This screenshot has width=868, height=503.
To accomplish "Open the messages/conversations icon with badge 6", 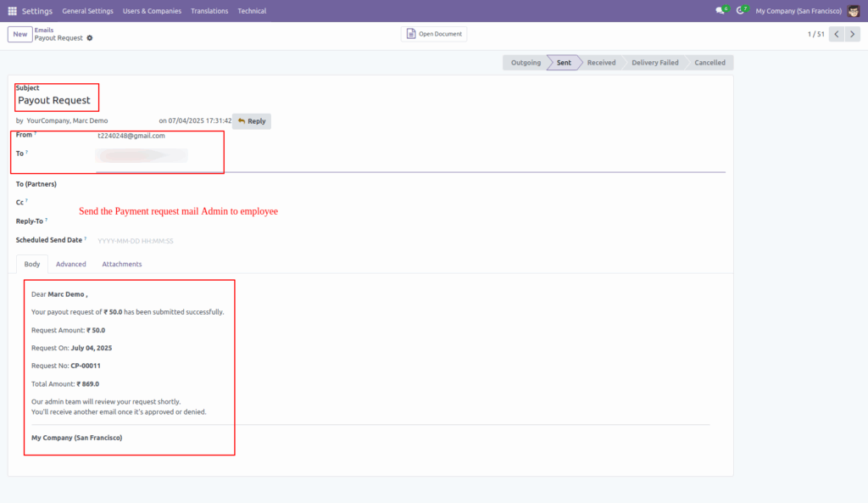I will [x=720, y=10].
